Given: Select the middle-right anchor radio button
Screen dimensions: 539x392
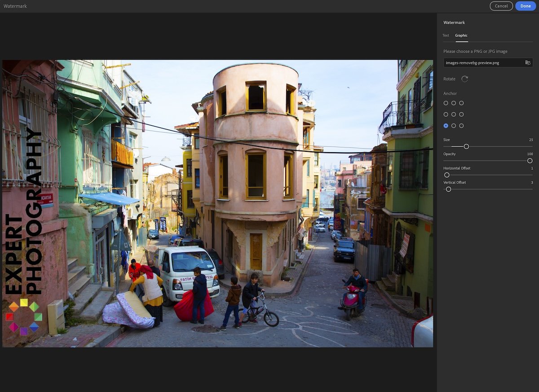Looking at the screenshot, I should pos(461,114).
